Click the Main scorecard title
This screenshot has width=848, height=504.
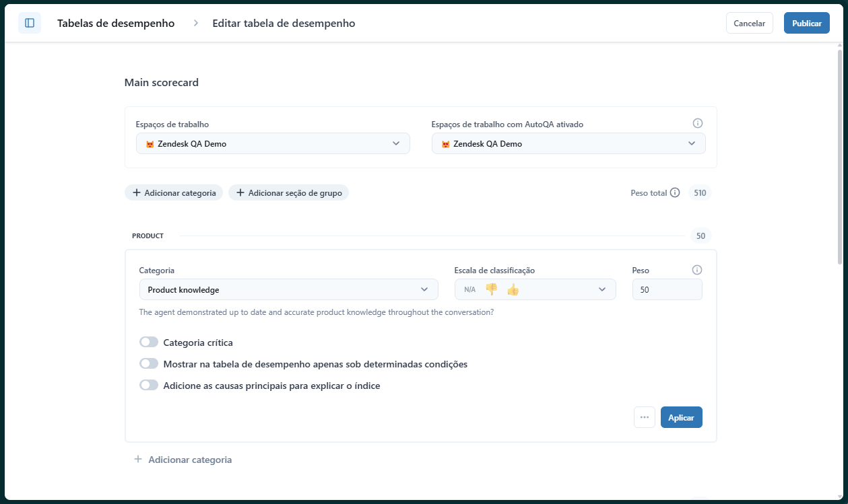pos(162,83)
